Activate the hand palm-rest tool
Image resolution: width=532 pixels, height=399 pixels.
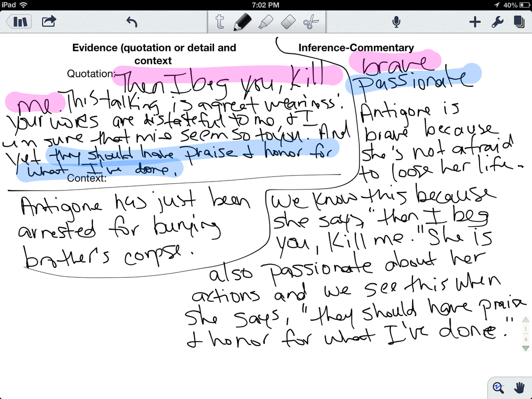point(519,388)
